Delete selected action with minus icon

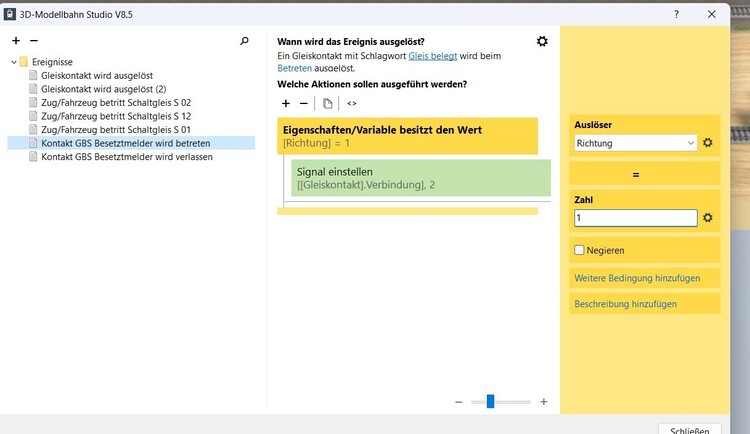click(x=303, y=103)
